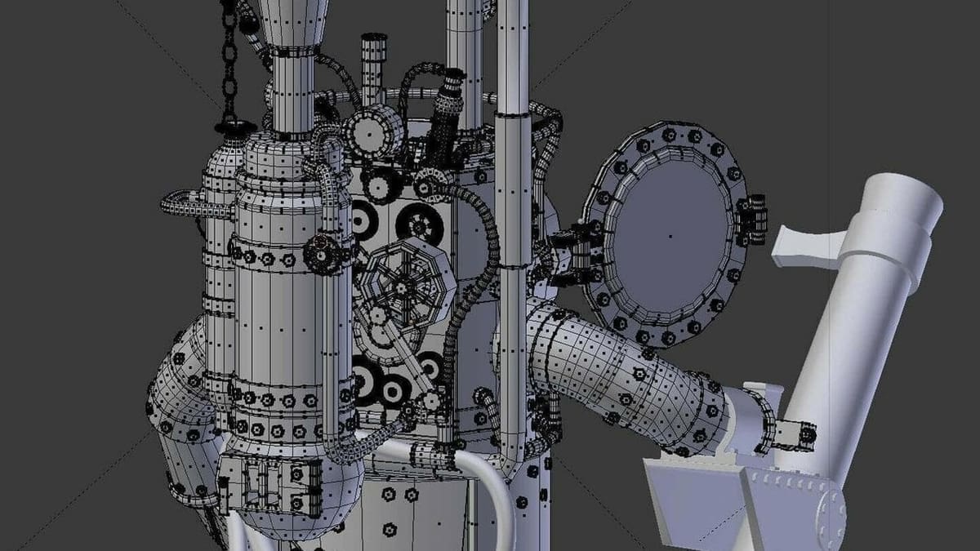Click the hanging chain at top left
This screenshot has height=551, width=980.
[231, 65]
